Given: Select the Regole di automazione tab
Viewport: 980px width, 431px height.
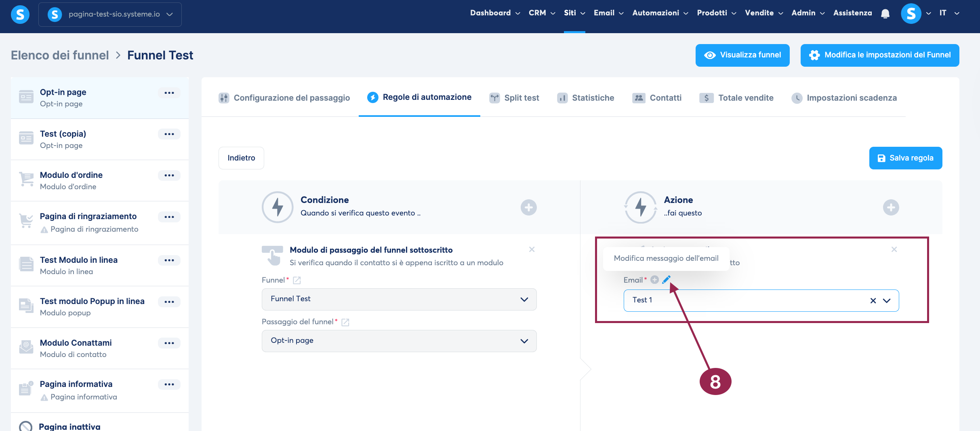Looking at the screenshot, I should (419, 97).
